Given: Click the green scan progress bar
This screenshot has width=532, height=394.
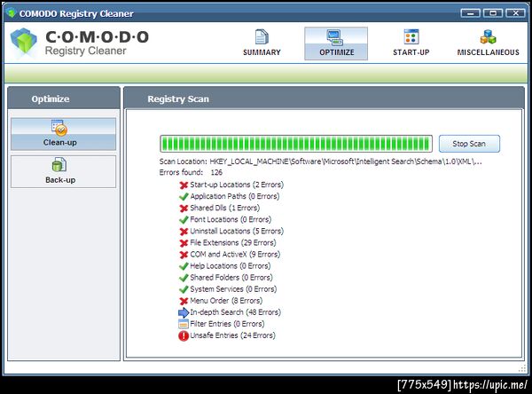Looking at the screenshot, I should pos(296,144).
